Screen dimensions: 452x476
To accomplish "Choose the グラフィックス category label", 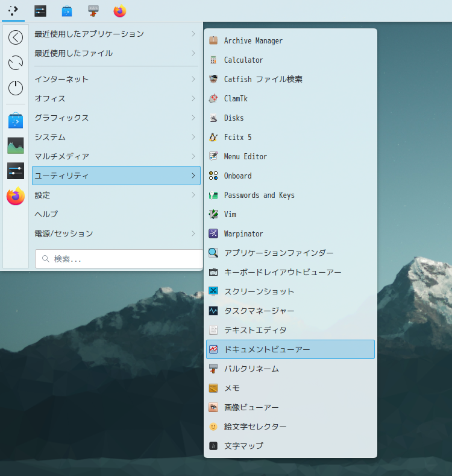I will tap(61, 118).
